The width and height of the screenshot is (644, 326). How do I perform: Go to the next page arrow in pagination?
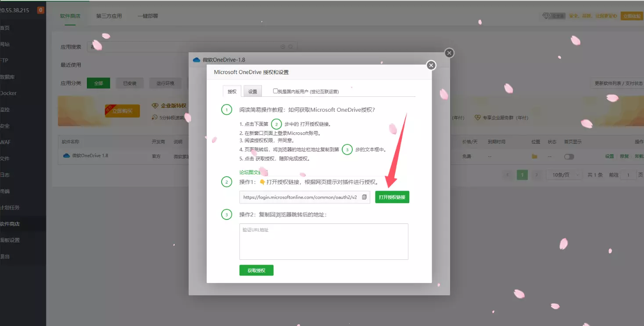click(x=537, y=175)
